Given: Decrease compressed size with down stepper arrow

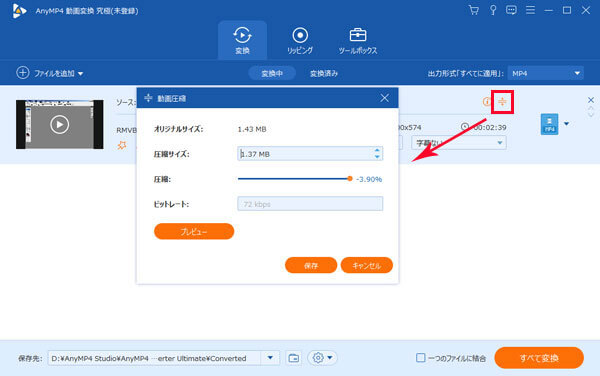Looking at the screenshot, I should 377,157.
